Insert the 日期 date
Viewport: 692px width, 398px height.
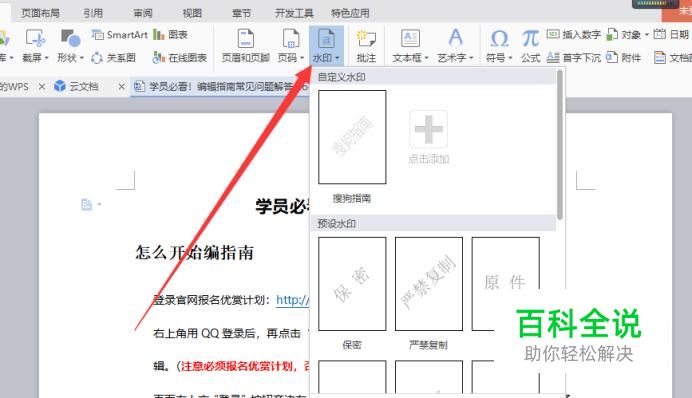tap(671, 34)
